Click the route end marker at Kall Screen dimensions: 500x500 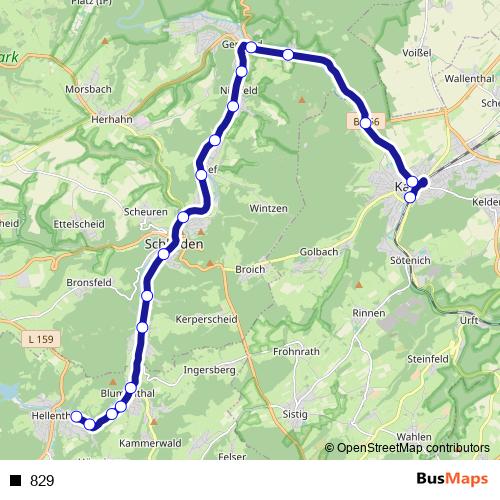pos(424,182)
